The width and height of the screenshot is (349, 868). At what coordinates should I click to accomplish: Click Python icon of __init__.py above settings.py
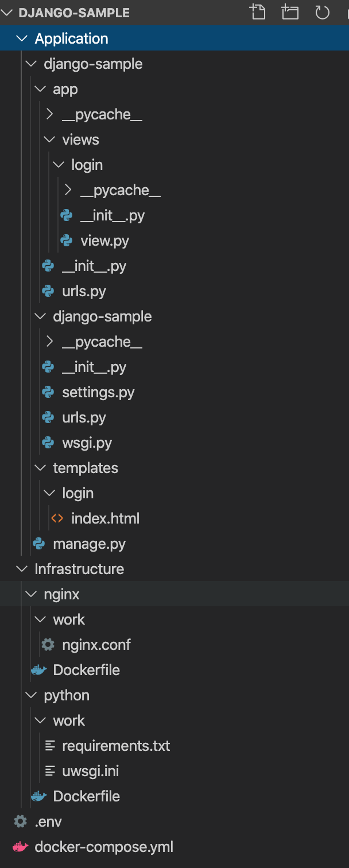(48, 367)
